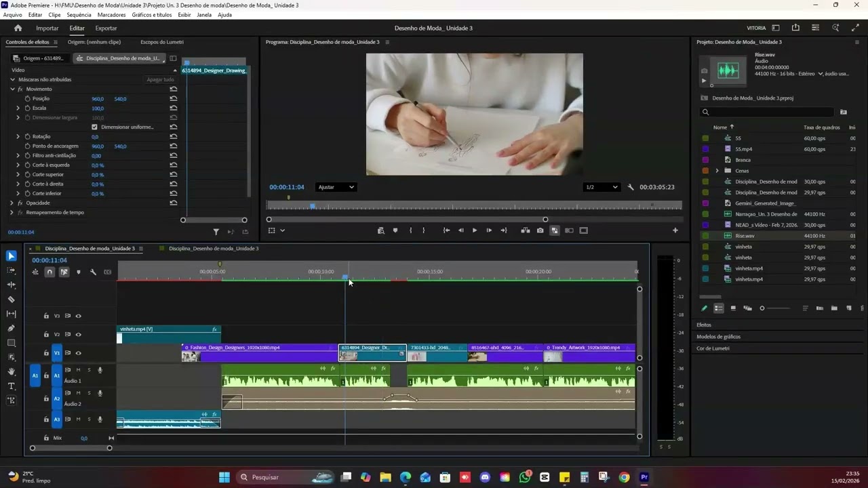This screenshot has width=868, height=488.
Task: Select the Track Select Forward tool
Action: (12, 270)
